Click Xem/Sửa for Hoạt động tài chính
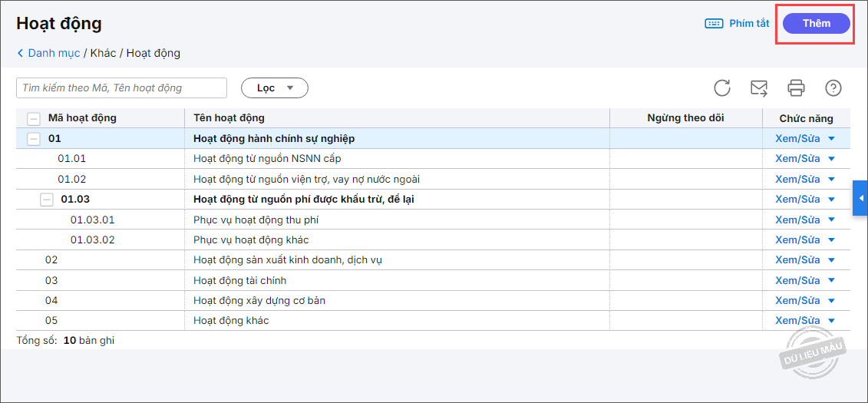The width and height of the screenshot is (868, 403). [797, 280]
